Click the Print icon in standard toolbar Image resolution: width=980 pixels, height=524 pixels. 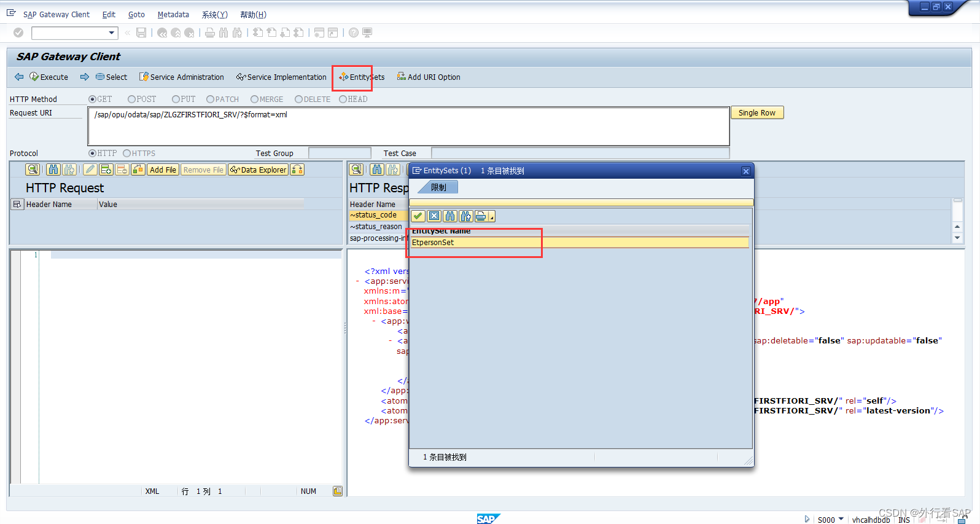[x=210, y=33]
